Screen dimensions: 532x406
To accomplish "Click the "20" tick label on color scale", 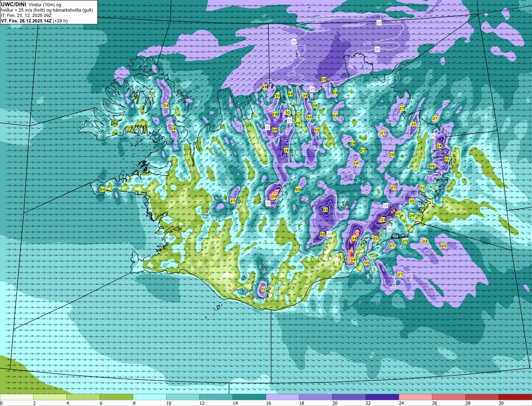I will pyautogui.click(x=335, y=403).
